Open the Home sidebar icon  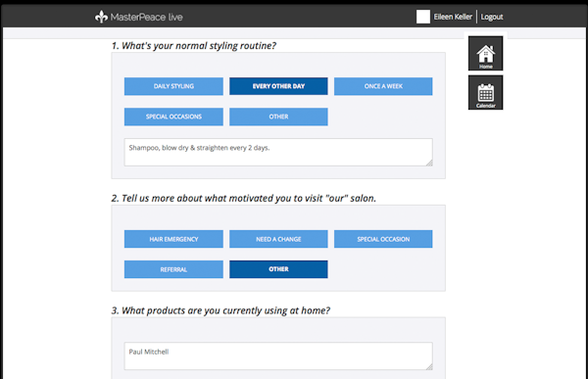click(485, 53)
